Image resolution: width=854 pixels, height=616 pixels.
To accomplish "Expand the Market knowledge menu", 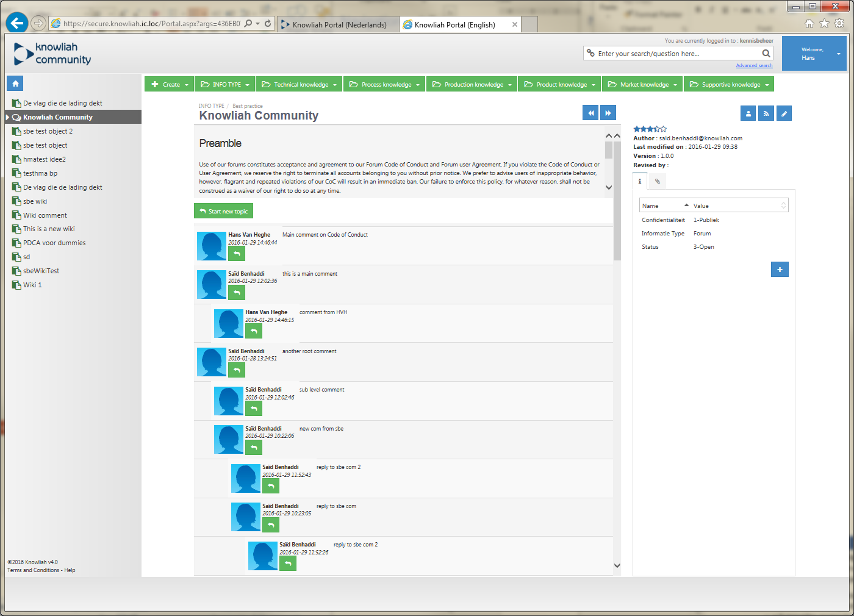I will [x=643, y=85].
